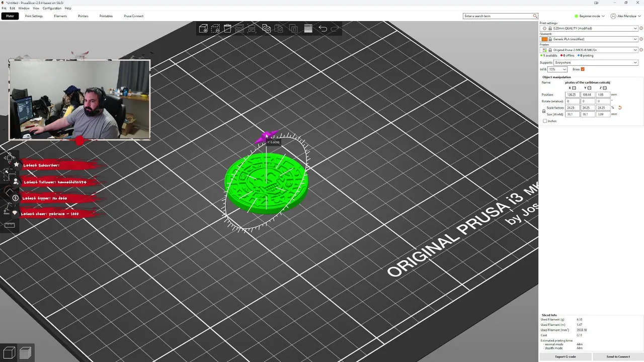This screenshot has width=644, height=362.
Task: Open the layers editing stacked-lines icon
Action: [x=308, y=29]
